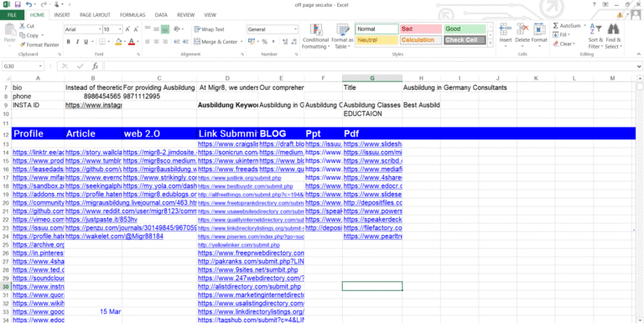Toggle middle vertical alignment
Image resolution: width=644 pixels, height=323 pixels.
(156, 29)
